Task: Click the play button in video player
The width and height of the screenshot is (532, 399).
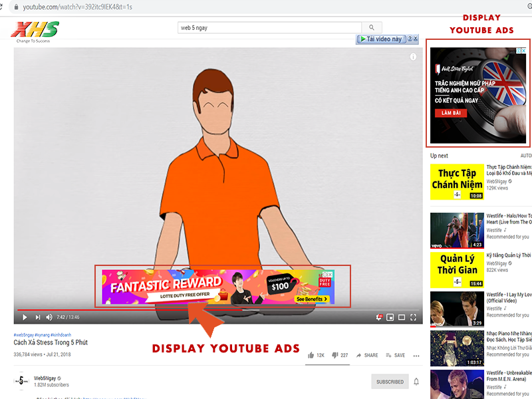Action: [x=25, y=317]
